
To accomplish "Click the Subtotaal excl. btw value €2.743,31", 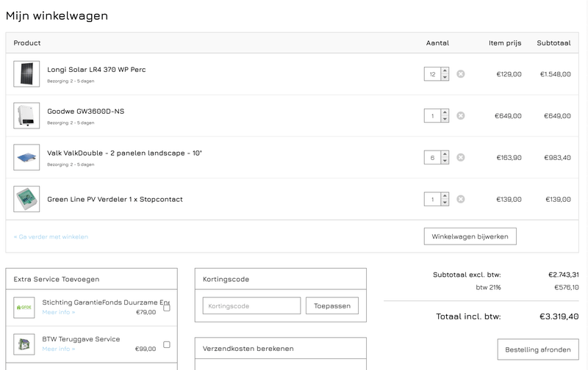I will click(563, 275).
